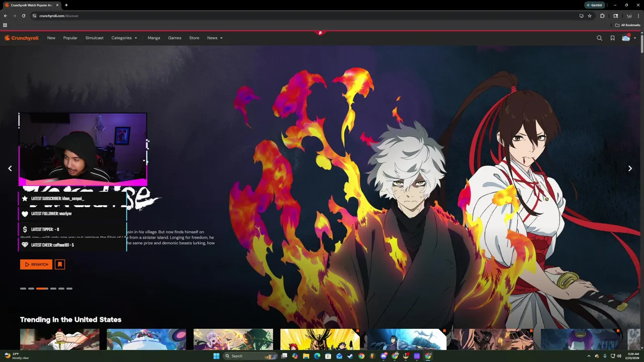Go to the next carousel slide arrow

(x=630, y=168)
